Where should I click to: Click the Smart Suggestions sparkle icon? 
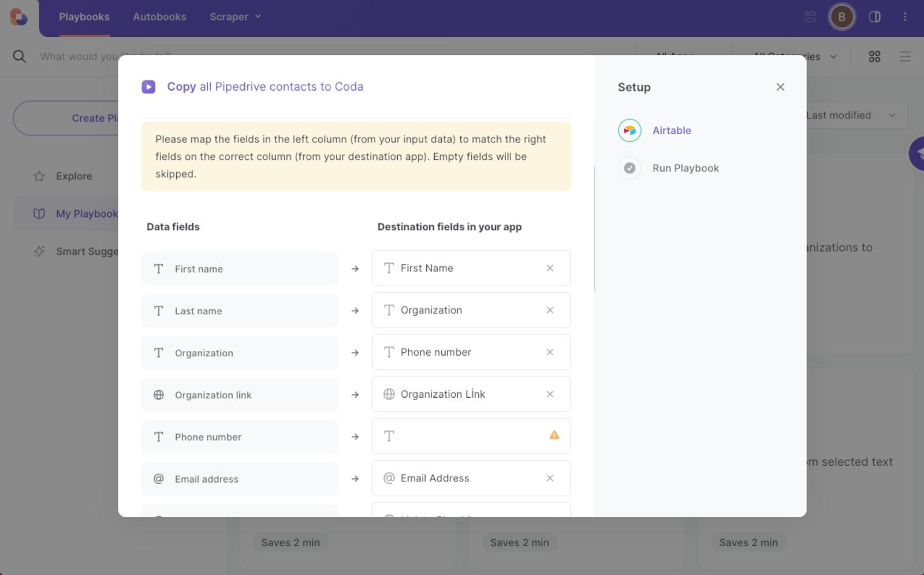tap(39, 251)
